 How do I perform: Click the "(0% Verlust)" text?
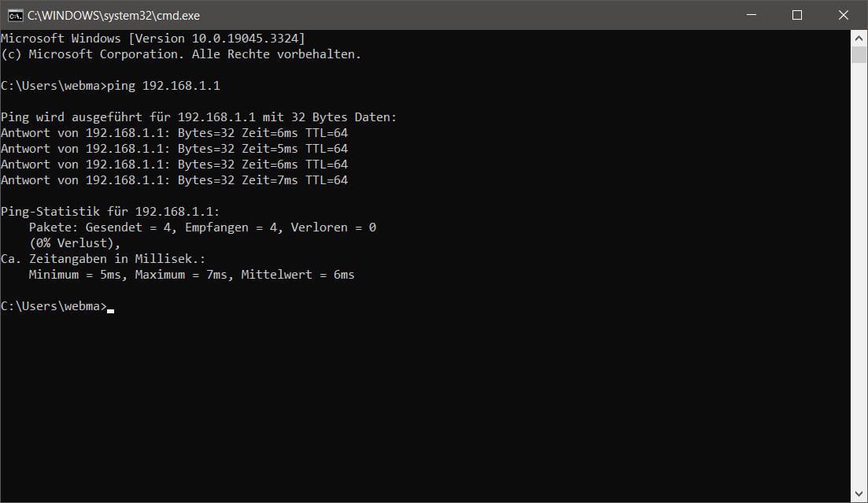(75, 243)
